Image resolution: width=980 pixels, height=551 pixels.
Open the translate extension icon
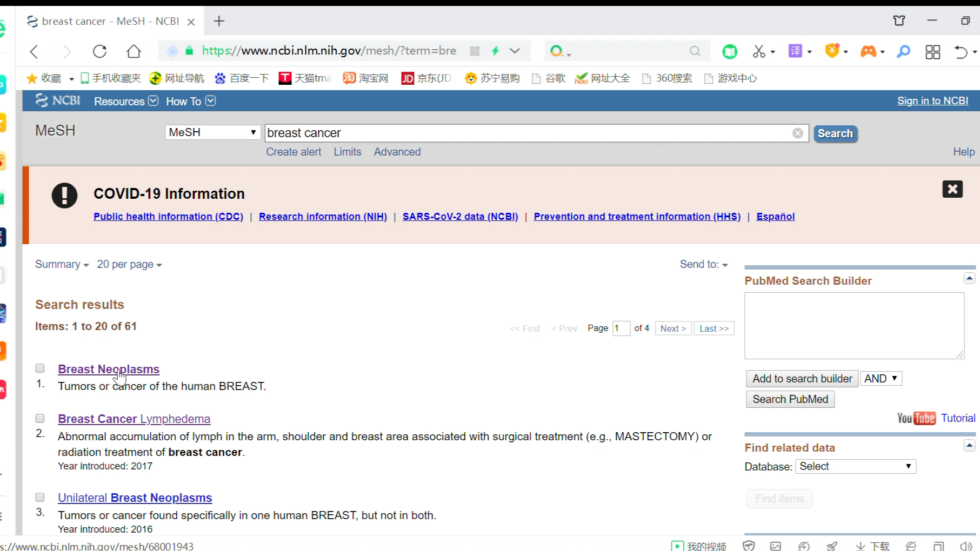pyautogui.click(x=795, y=51)
